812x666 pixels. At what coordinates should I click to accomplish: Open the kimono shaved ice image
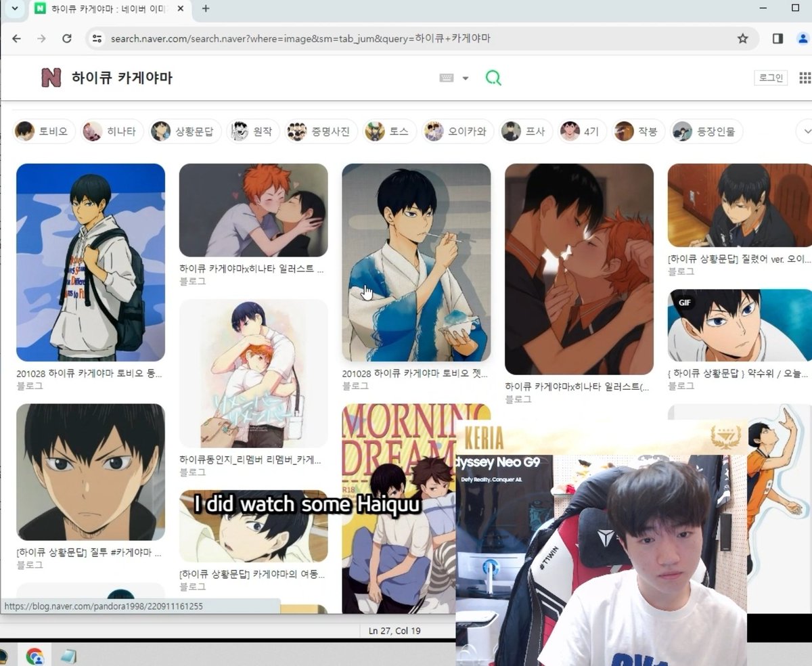(x=416, y=263)
